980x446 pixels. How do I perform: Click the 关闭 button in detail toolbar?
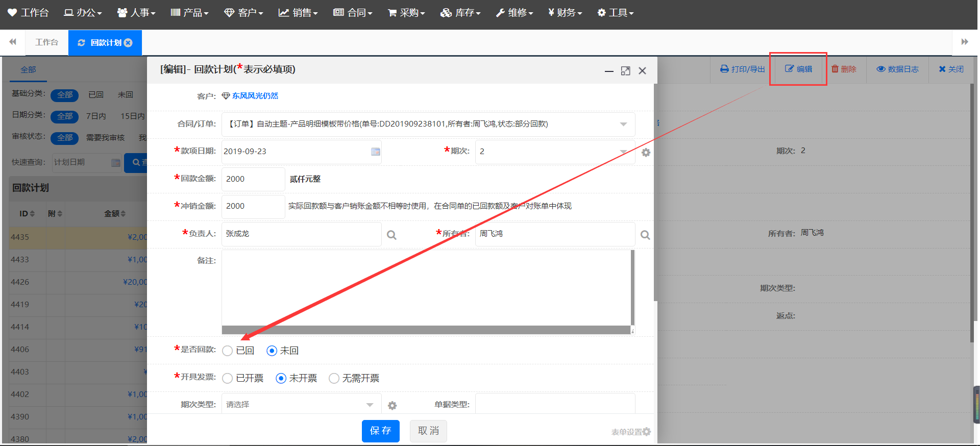tap(951, 69)
